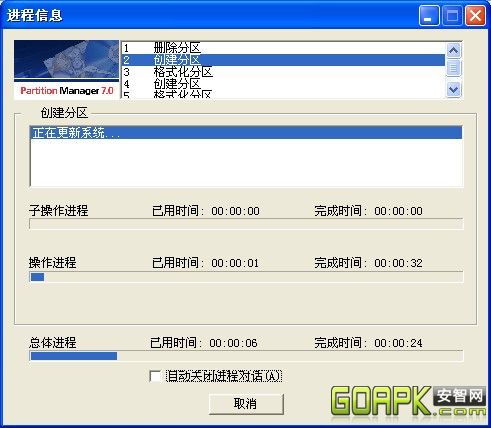The height and width of the screenshot is (428, 491).
Task: Click the 操作进程 label
Action: click(x=52, y=263)
